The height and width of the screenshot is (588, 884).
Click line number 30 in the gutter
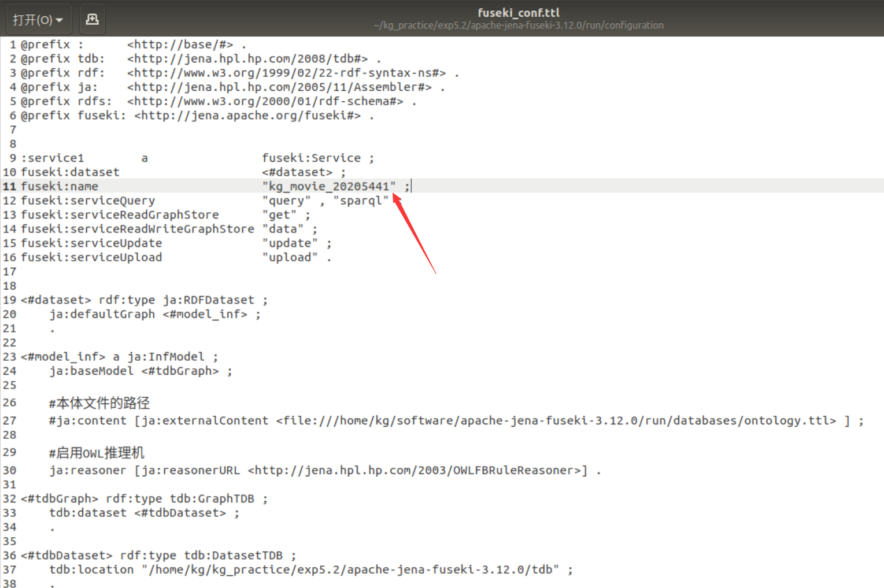[9, 470]
